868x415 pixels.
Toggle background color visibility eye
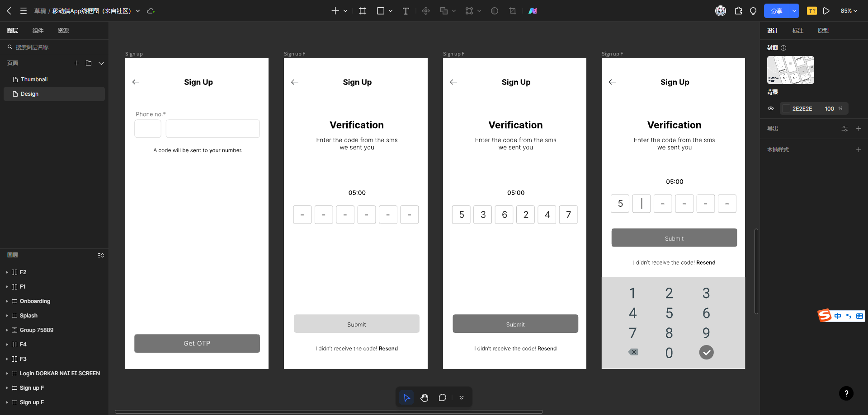771,109
